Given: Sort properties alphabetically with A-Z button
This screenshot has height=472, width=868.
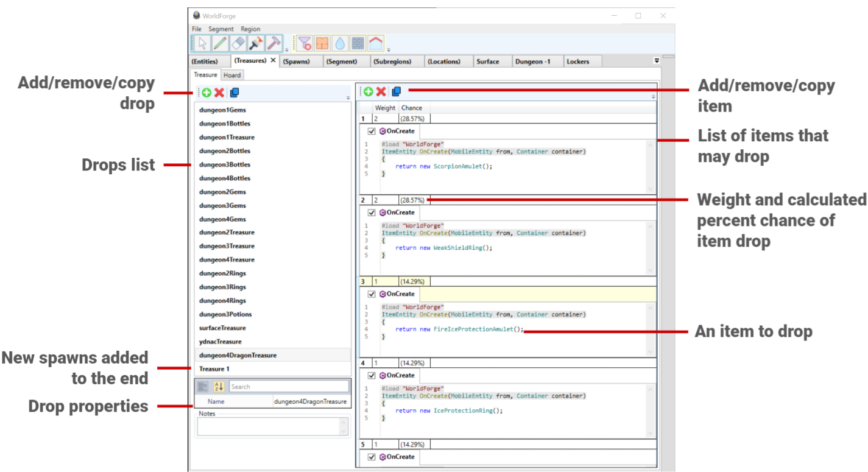Looking at the screenshot, I should tap(219, 387).
